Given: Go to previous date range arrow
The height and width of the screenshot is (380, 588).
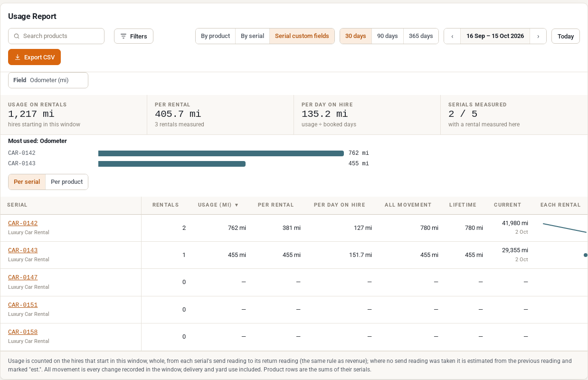Looking at the screenshot, I should [452, 36].
